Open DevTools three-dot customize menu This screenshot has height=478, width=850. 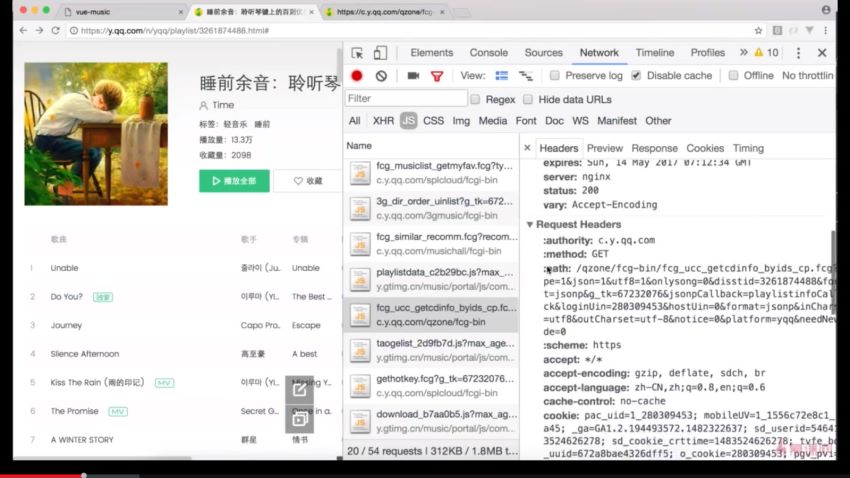pos(798,53)
